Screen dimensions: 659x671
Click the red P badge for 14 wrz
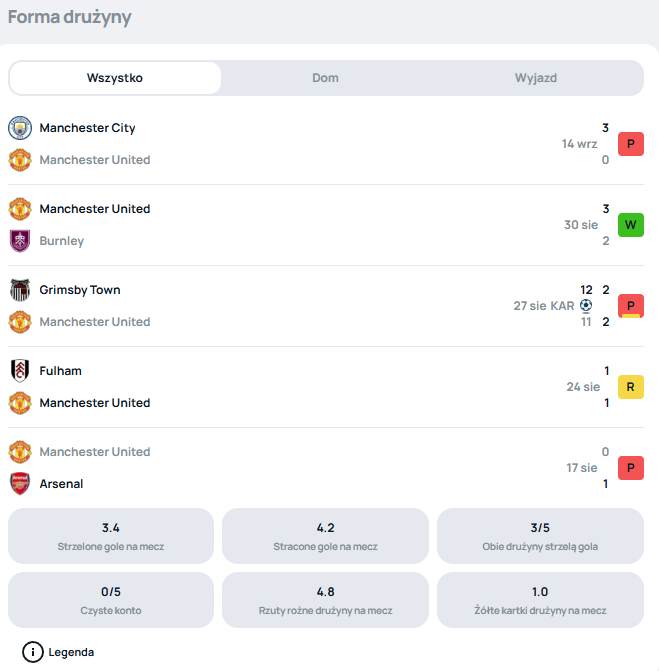(x=631, y=144)
